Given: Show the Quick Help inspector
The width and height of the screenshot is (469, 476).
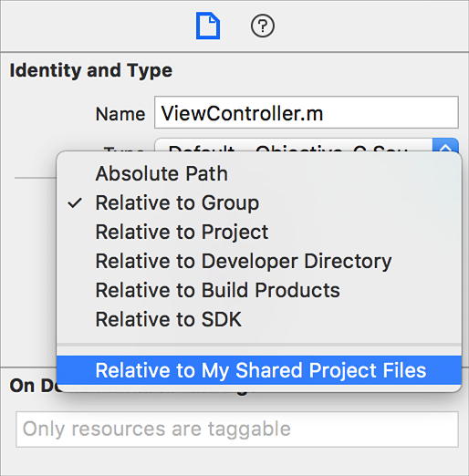Looking at the screenshot, I should coord(263,26).
